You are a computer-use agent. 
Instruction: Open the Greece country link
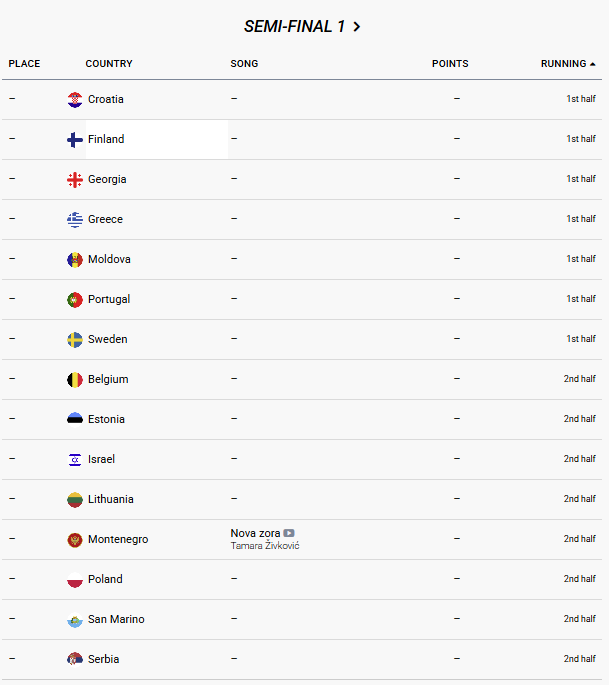(x=105, y=219)
